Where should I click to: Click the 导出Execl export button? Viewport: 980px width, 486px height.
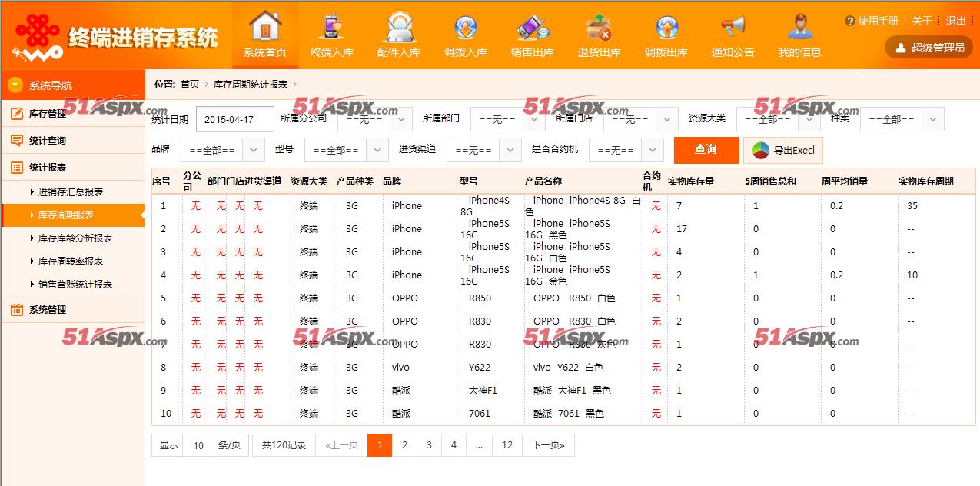[783, 150]
